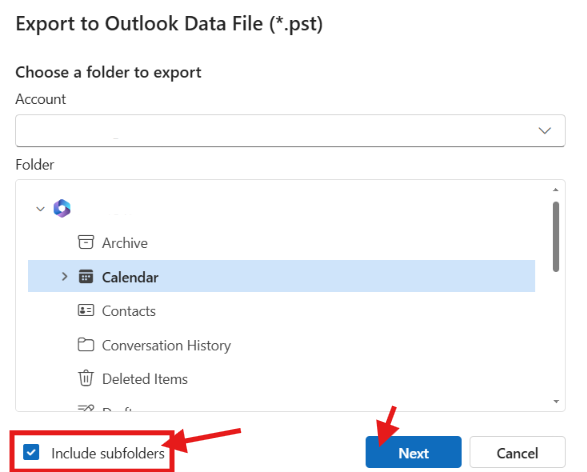Select the Archive folder

click(281, 243)
